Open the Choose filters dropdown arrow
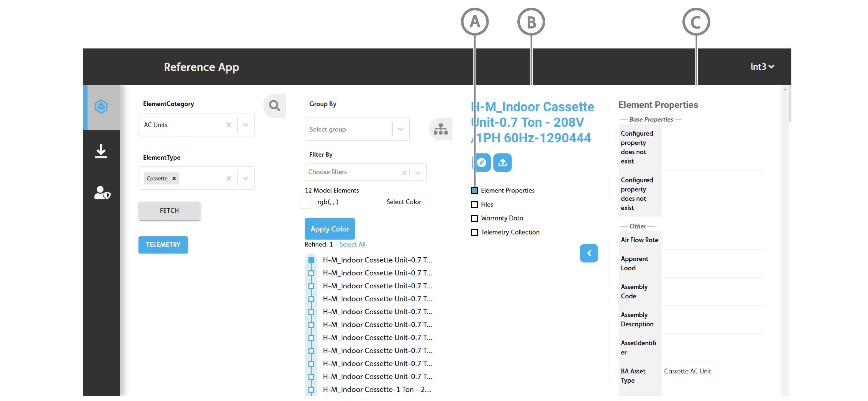Viewport: 868px width, 401px height. [417, 173]
